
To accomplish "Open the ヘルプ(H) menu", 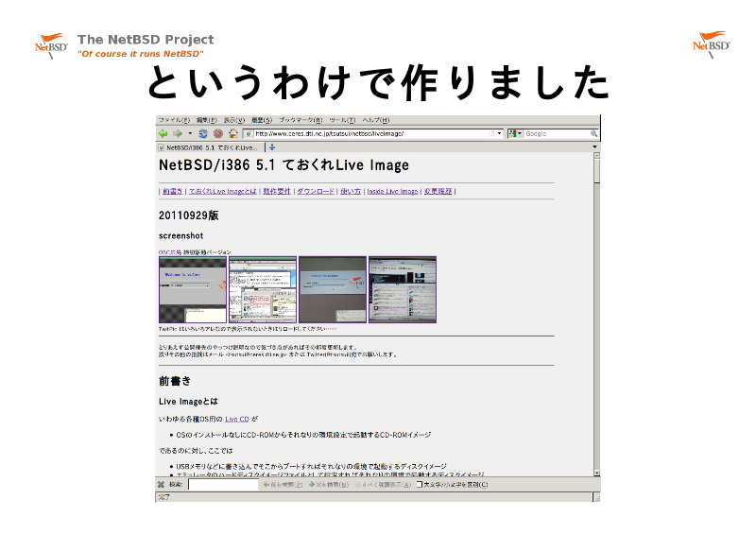I will 375,120.
